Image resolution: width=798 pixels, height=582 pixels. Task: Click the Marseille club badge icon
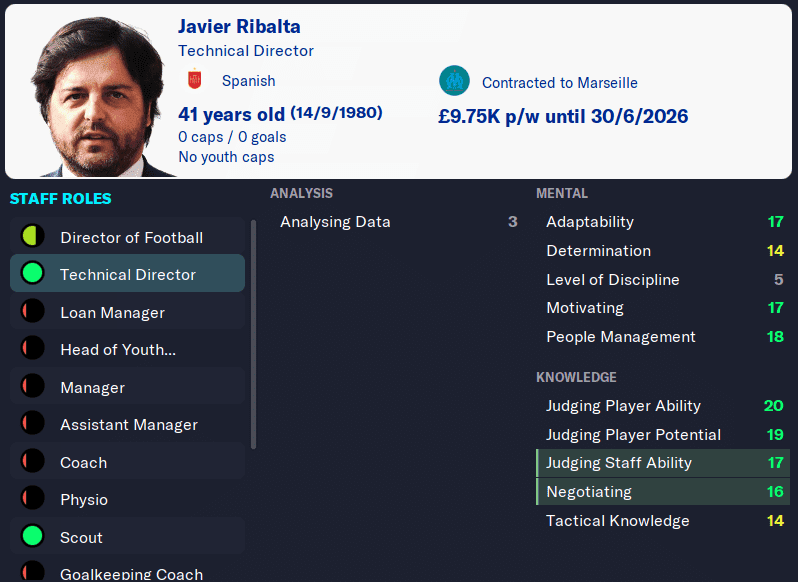454,81
